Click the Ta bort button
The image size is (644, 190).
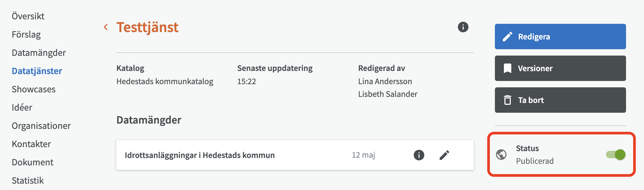point(560,100)
